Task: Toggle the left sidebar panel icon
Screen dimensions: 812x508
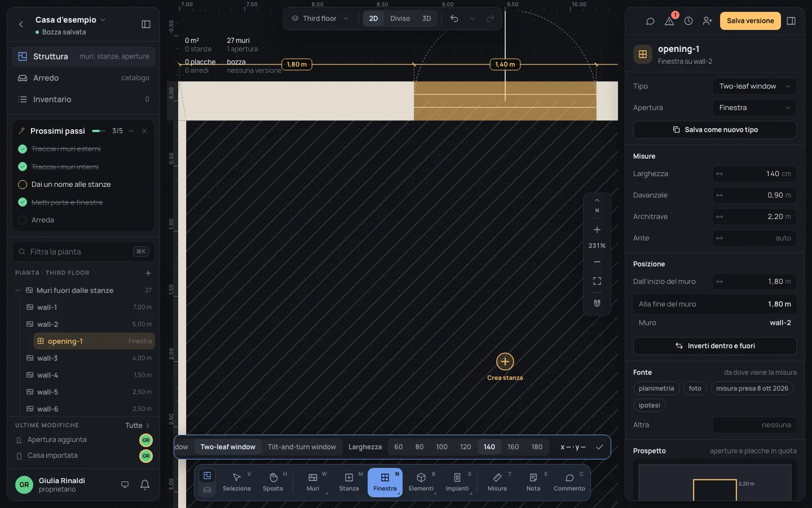Action: [x=146, y=24]
